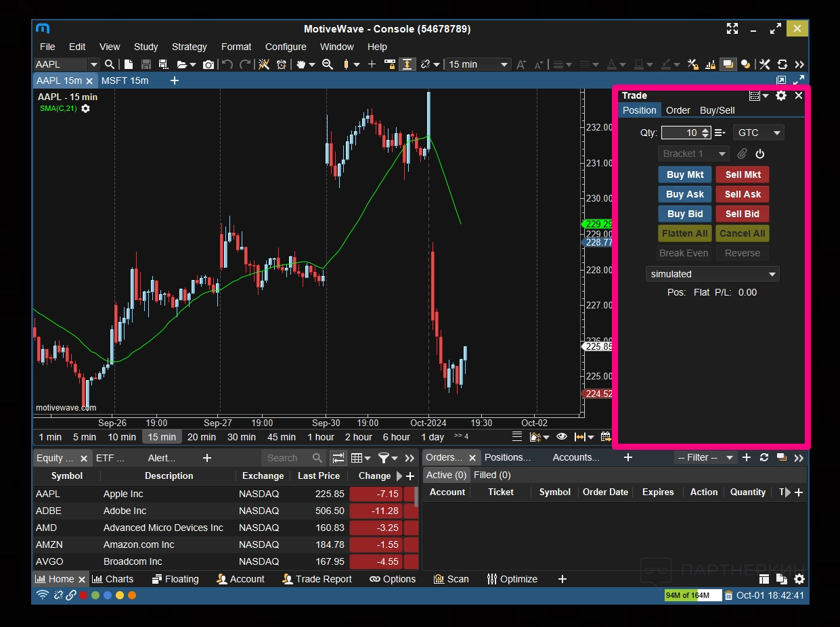
Task: Toggle the eye visibility icon below chart
Action: tap(562, 436)
